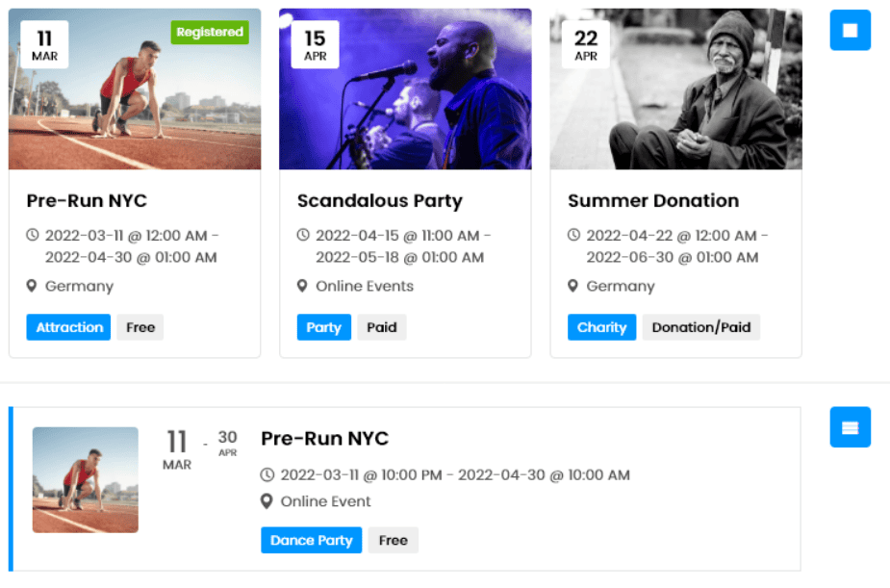Select the Charity category tag
This screenshot has width=890, height=588.
pyautogui.click(x=601, y=327)
